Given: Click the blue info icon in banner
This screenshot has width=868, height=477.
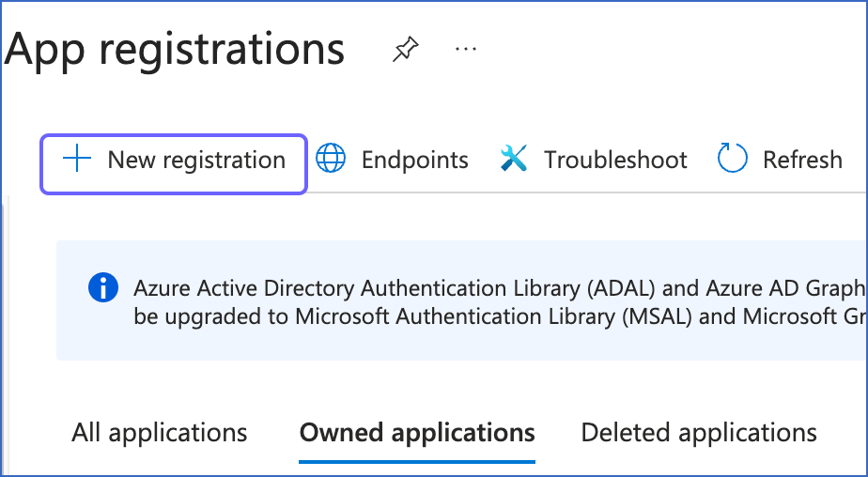Looking at the screenshot, I should [x=103, y=287].
